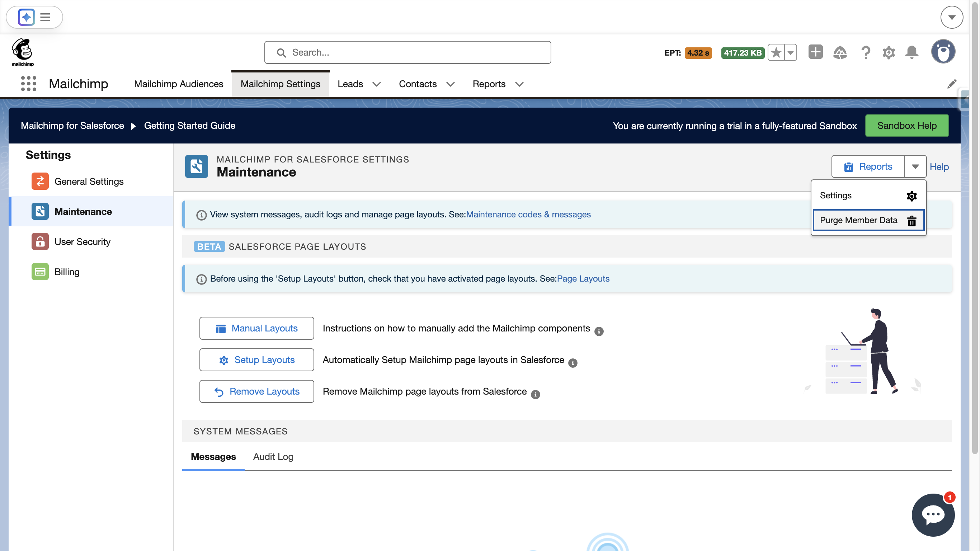This screenshot has height=551, width=980.
Task: Open the App Launcher dots grid
Action: pyautogui.click(x=29, y=84)
